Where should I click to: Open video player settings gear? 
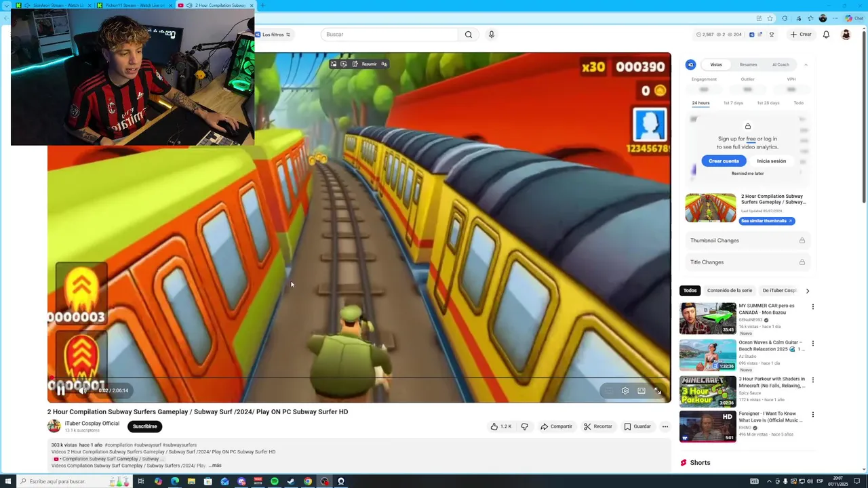[x=625, y=390]
